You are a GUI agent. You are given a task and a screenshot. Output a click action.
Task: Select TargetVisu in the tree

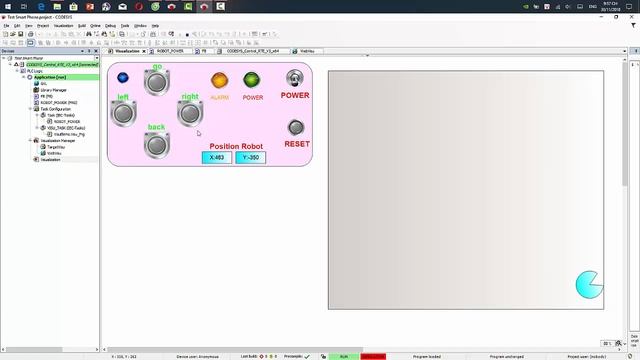pyautogui.click(x=56, y=147)
